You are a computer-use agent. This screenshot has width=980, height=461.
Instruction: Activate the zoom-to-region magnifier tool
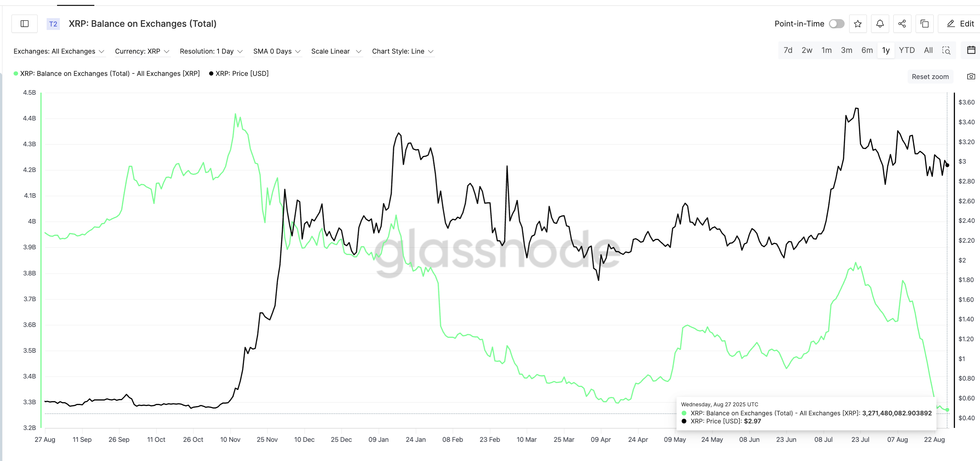(947, 50)
